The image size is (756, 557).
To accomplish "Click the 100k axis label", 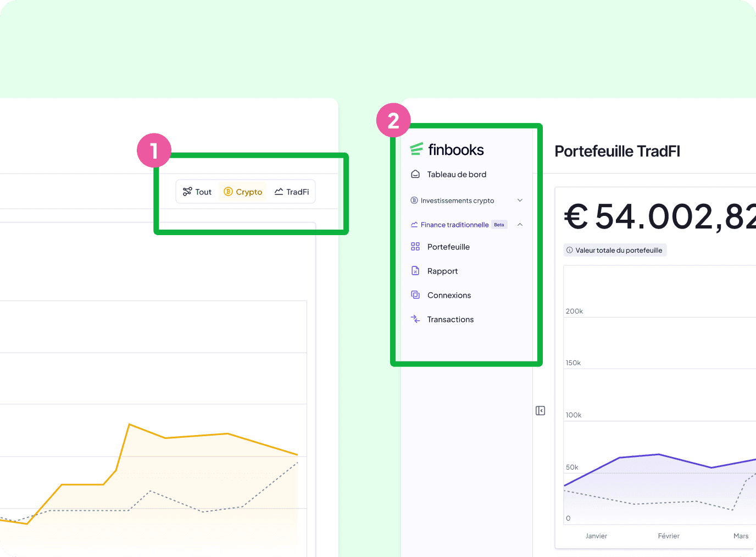I will point(574,415).
